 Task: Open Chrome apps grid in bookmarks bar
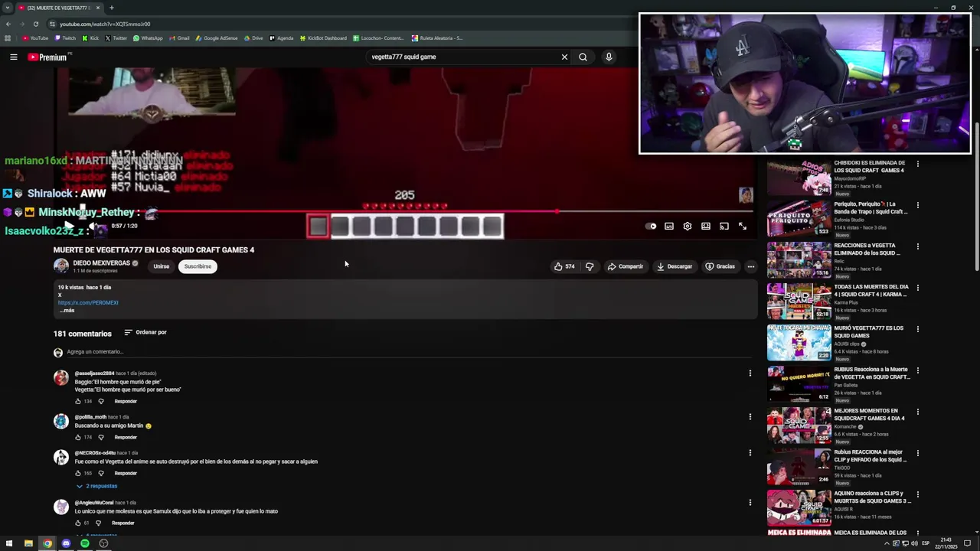coord(8,38)
